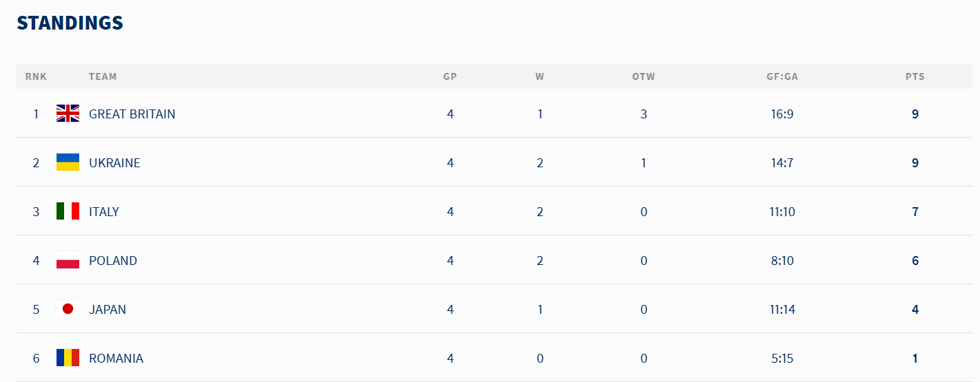Click the Romania flag icon
This screenshot has height=382, width=980.
coord(68,358)
